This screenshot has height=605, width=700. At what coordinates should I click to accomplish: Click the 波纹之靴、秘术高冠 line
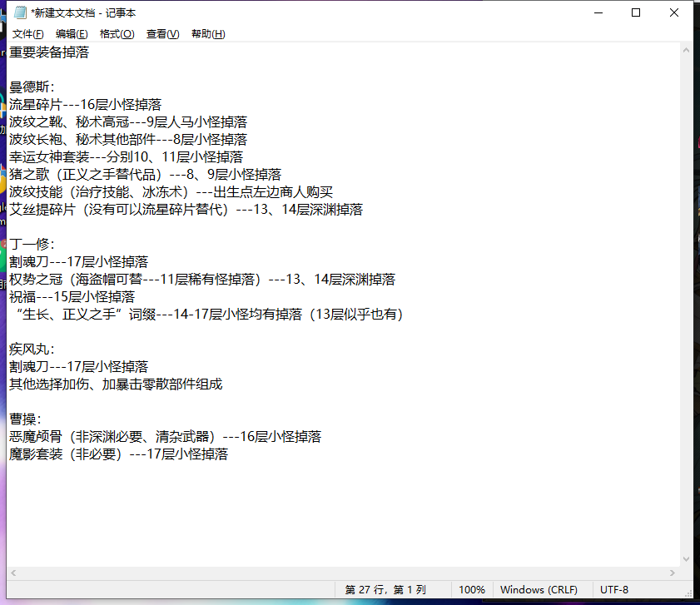[x=128, y=121]
